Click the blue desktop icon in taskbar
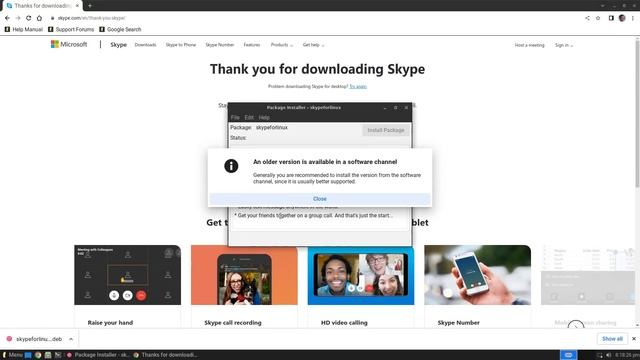 pos(28,355)
